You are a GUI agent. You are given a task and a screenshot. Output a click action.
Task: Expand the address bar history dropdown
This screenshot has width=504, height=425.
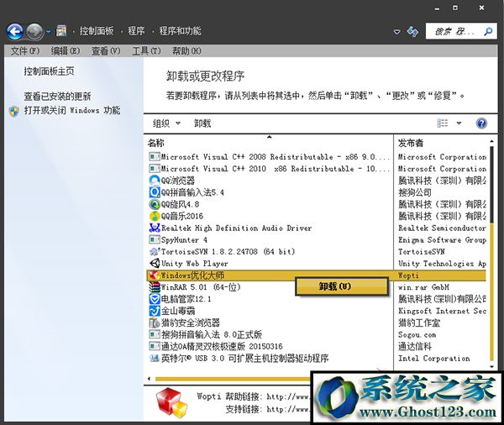(397, 32)
